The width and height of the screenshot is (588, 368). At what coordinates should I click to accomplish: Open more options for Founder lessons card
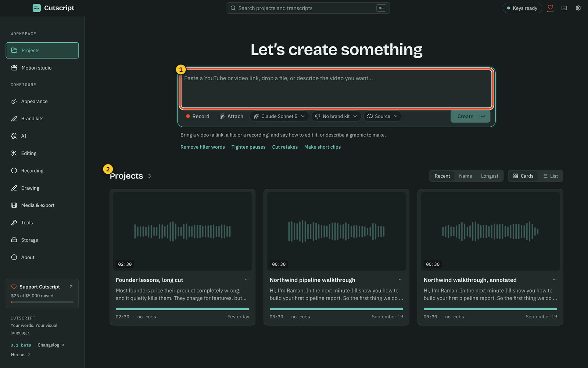tap(247, 280)
